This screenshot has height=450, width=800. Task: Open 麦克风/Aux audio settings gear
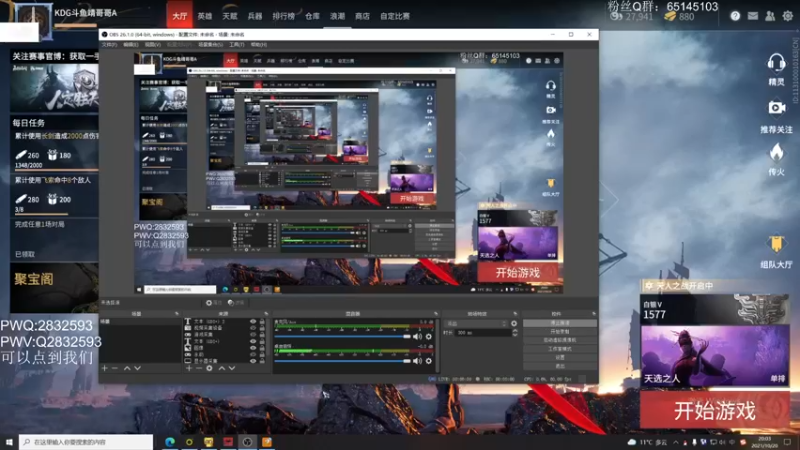coord(429,336)
